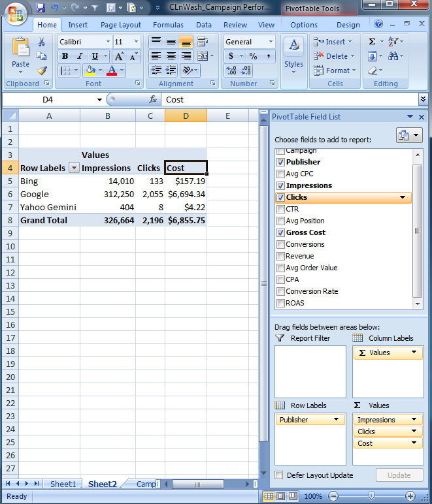The width and height of the screenshot is (432, 504).
Task: Center cell text horizontally
Action: 171,56
